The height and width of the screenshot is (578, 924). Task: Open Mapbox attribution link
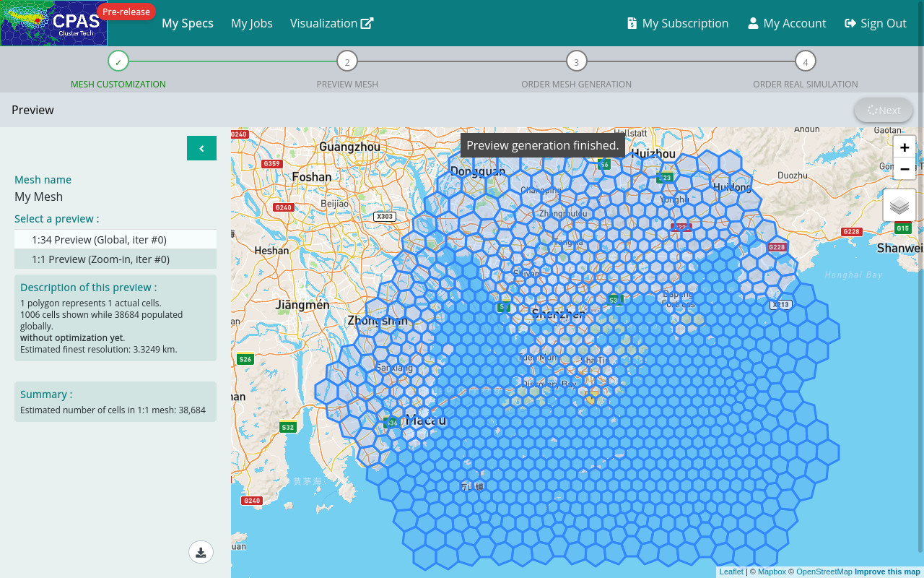coord(772,571)
